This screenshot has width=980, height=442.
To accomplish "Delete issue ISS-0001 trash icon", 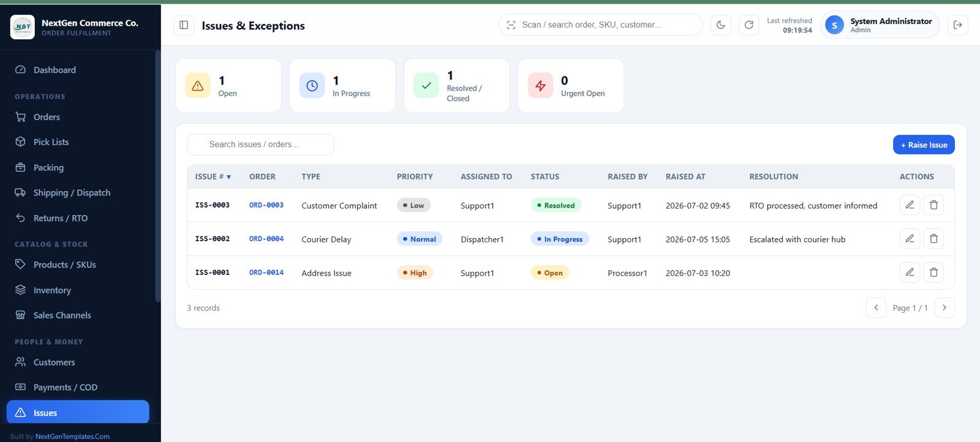I will [933, 272].
